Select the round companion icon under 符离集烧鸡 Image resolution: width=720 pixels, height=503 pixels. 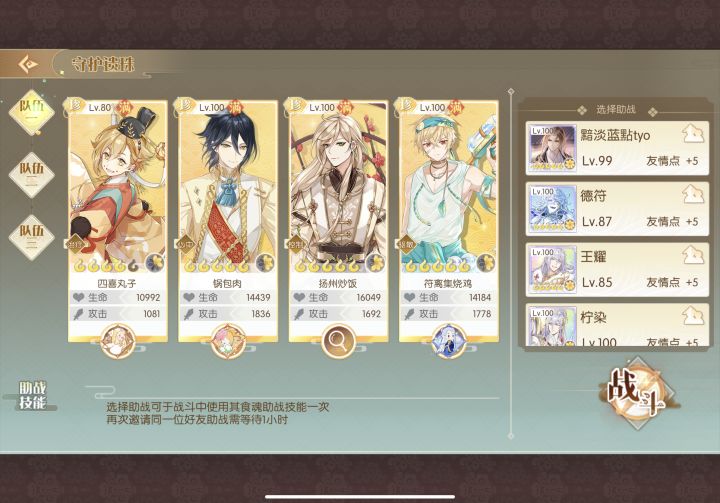[449, 341]
